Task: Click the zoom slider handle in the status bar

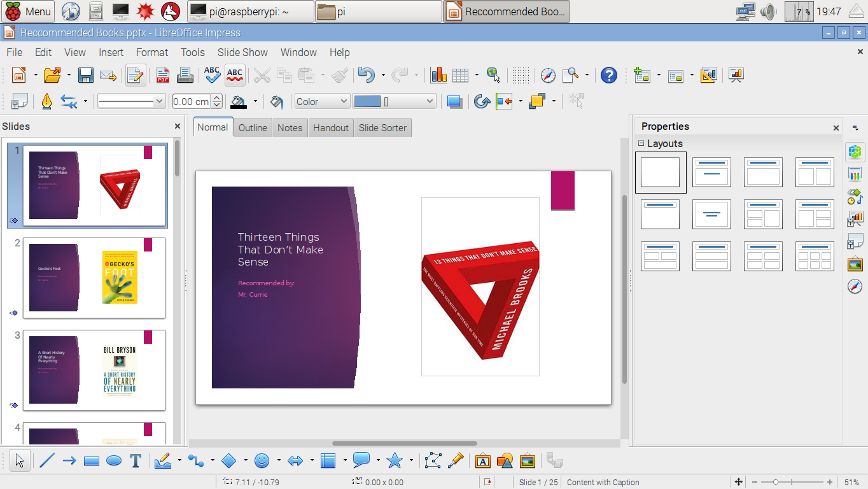Action: point(775,482)
